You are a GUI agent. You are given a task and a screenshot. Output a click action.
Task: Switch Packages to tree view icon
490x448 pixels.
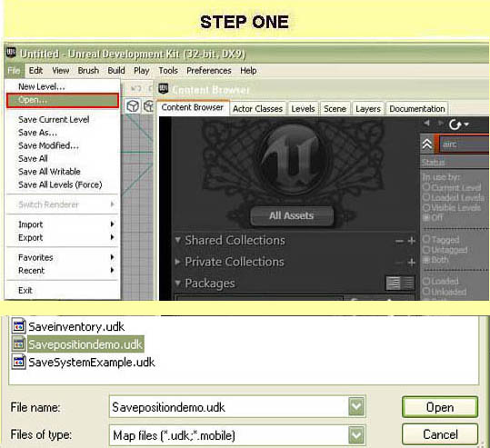(x=393, y=284)
